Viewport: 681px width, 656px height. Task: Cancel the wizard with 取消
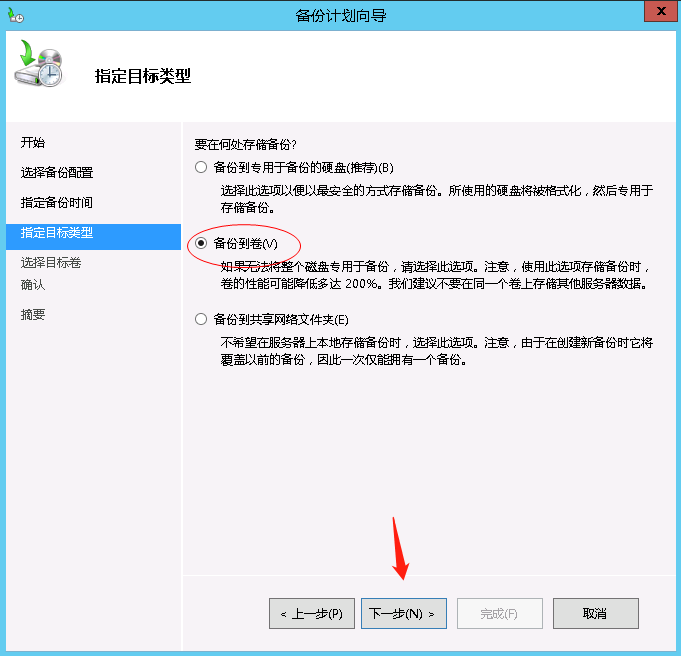coord(595,613)
